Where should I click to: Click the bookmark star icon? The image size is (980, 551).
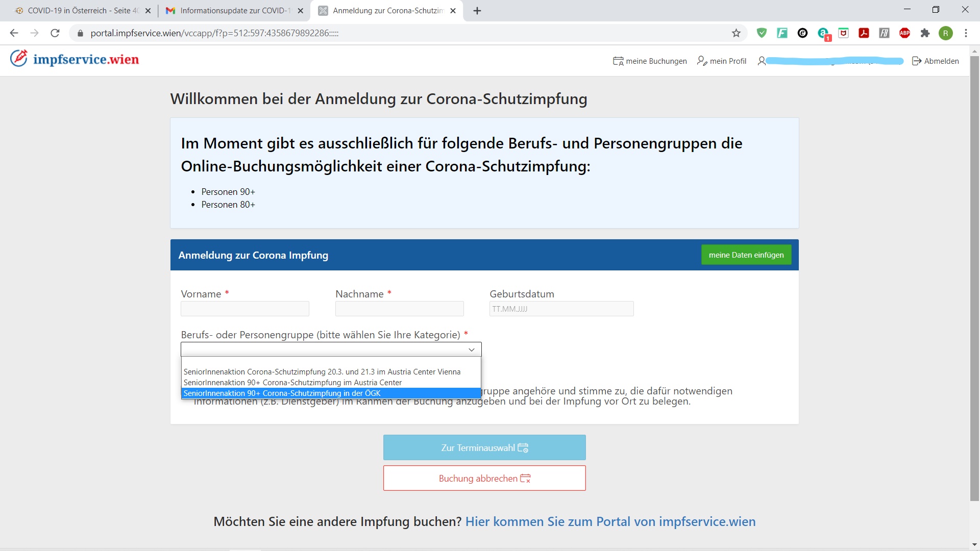[x=736, y=33]
